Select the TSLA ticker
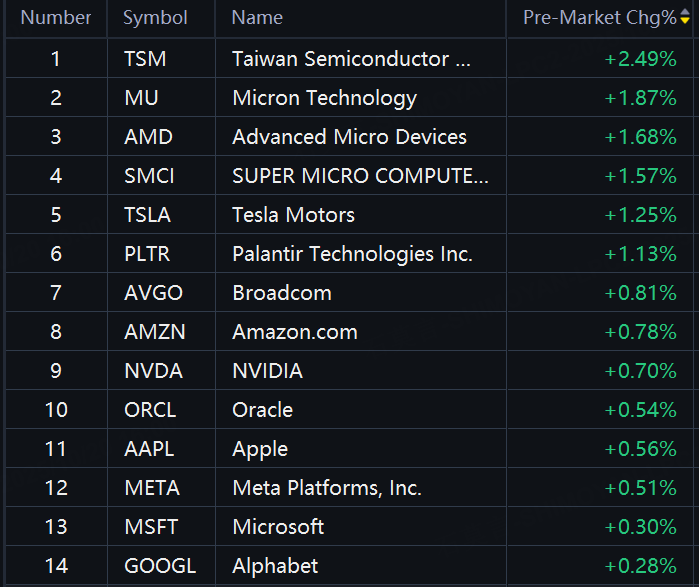This screenshot has width=699, height=587. pos(148,215)
